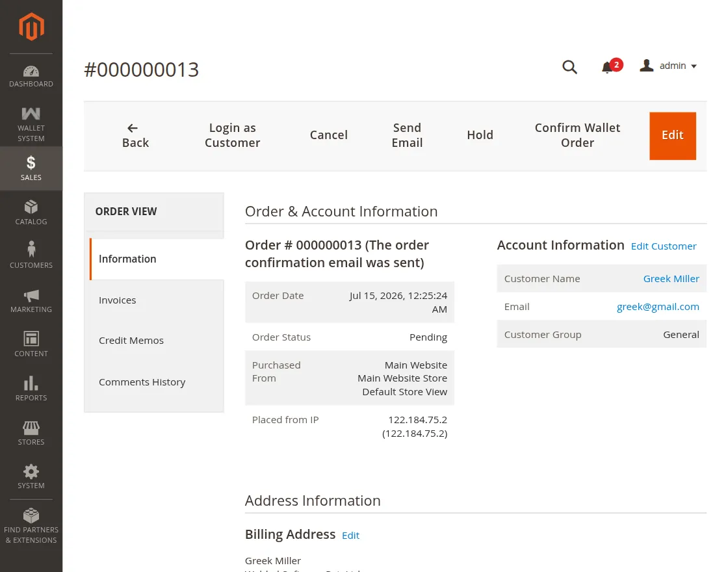Click the Send Email button

[x=407, y=136]
